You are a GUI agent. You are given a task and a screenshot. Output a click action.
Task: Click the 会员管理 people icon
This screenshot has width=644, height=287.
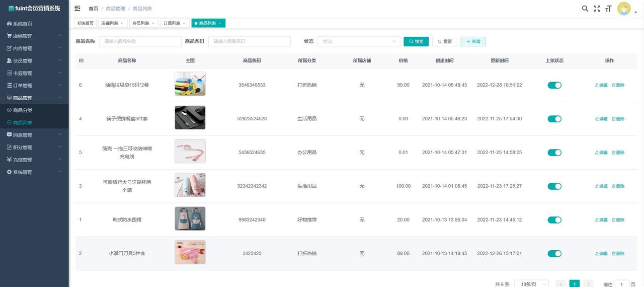pos(9,60)
